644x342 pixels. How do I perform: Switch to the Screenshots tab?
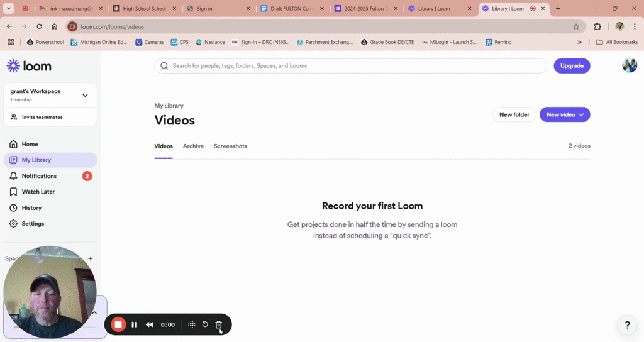point(230,146)
